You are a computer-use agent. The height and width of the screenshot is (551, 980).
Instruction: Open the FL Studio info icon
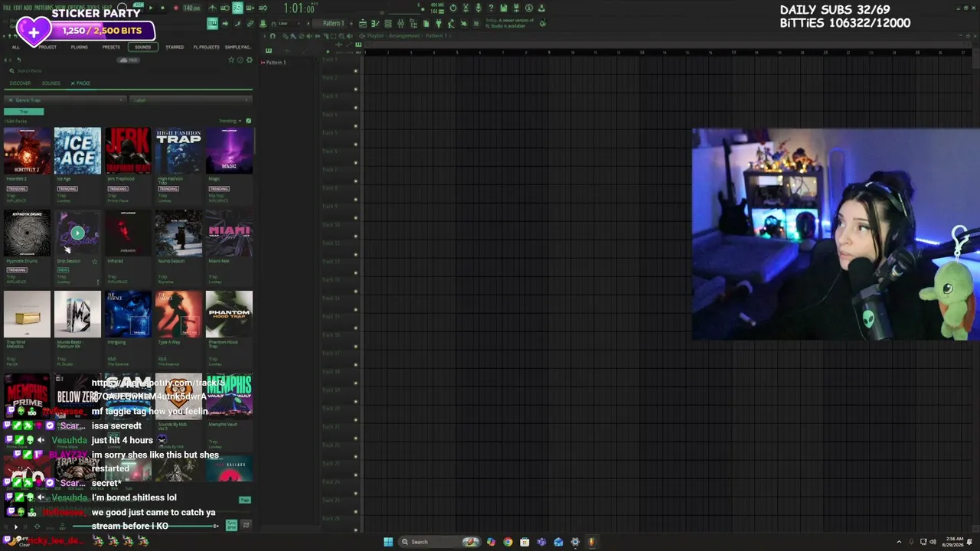click(528, 8)
